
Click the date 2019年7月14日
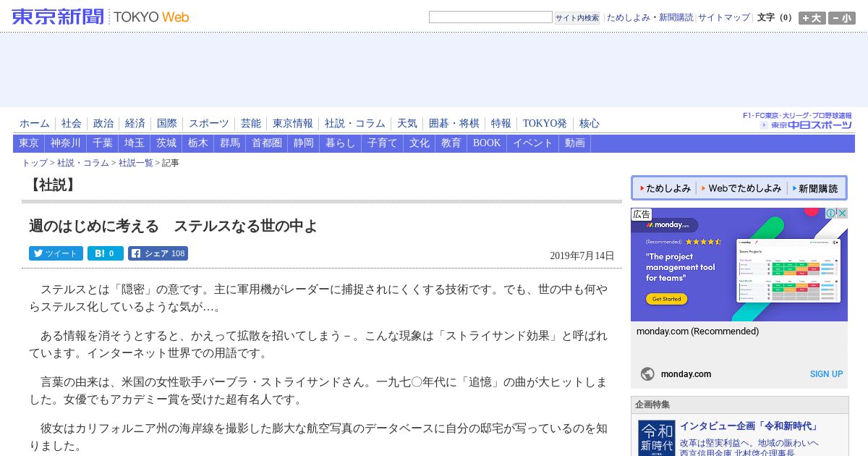pos(582,256)
